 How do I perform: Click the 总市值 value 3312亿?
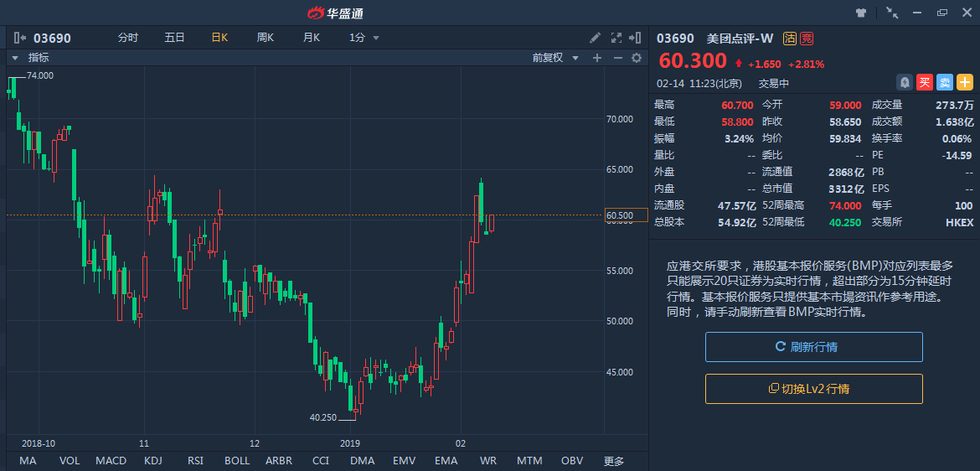point(846,189)
